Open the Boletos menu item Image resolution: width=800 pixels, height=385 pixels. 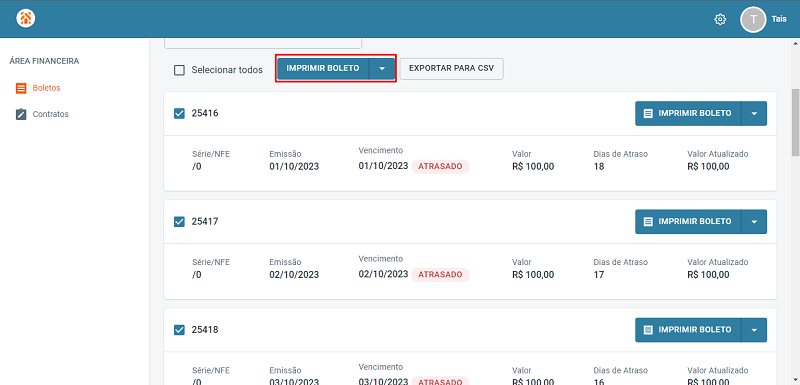pos(46,88)
